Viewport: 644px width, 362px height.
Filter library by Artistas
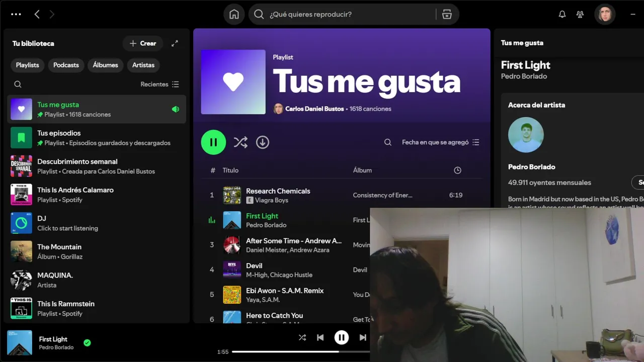143,65
